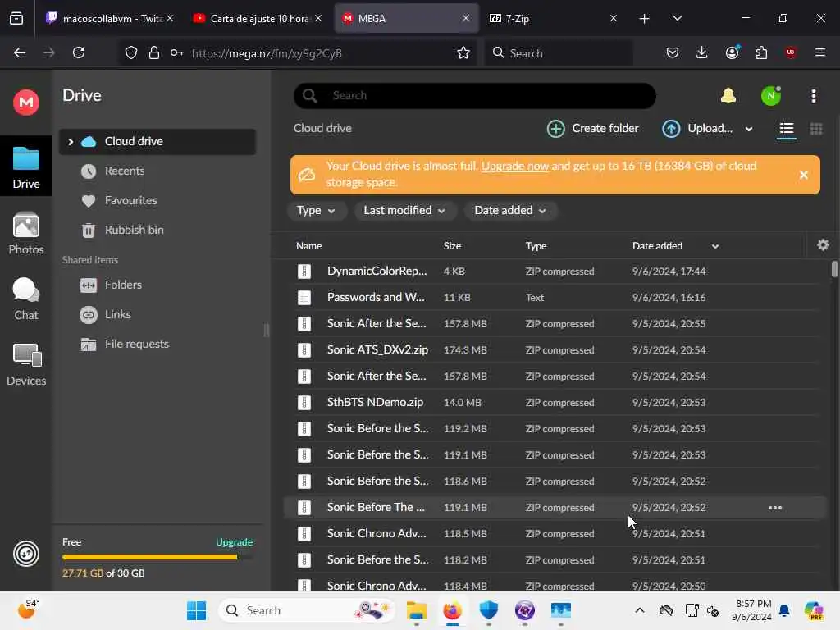Open the Upload dropdown arrow
This screenshot has width=840, height=630.
tap(748, 129)
